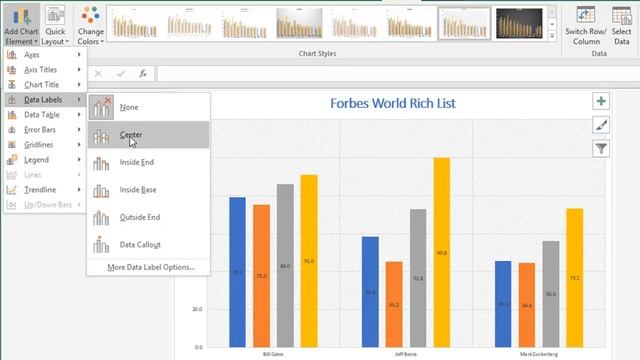Click the Chart Filters funnel button
640x360 pixels.
point(601,149)
